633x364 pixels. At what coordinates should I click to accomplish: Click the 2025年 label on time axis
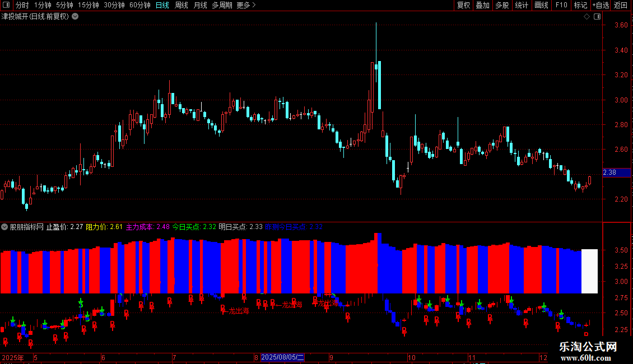[12, 357]
